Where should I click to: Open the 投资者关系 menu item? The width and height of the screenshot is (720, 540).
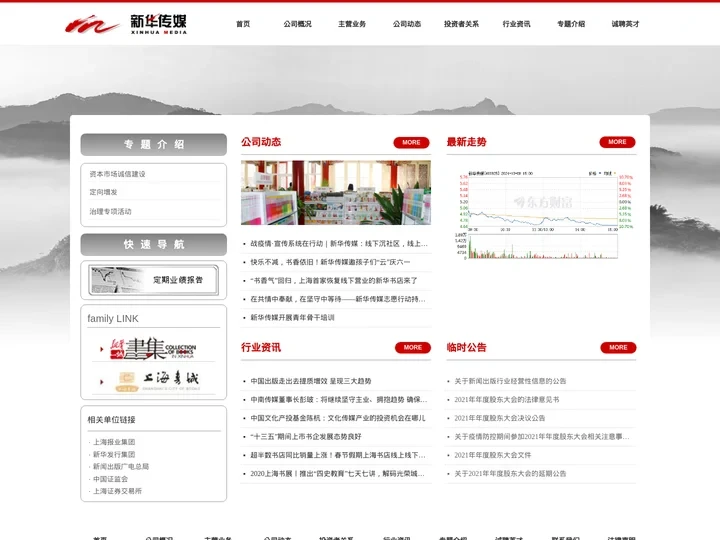(461, 24)
